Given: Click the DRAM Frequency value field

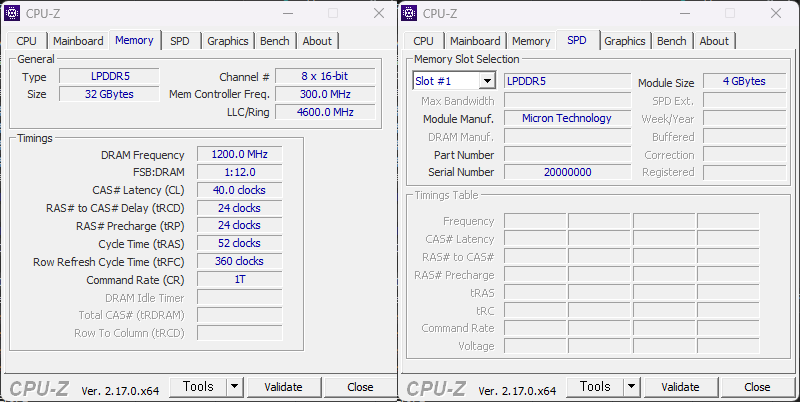Looking at the screenshot, I should coord(239,155).
